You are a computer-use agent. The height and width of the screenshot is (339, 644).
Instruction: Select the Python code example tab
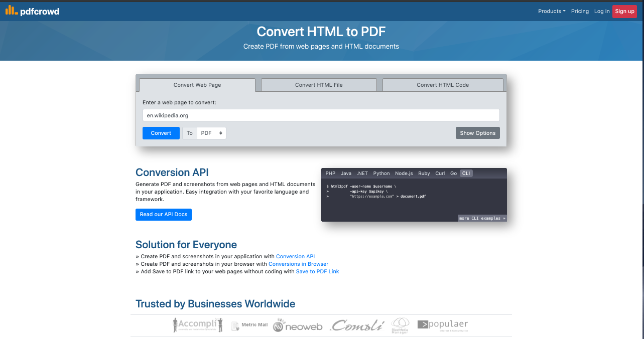coord(381,173)
